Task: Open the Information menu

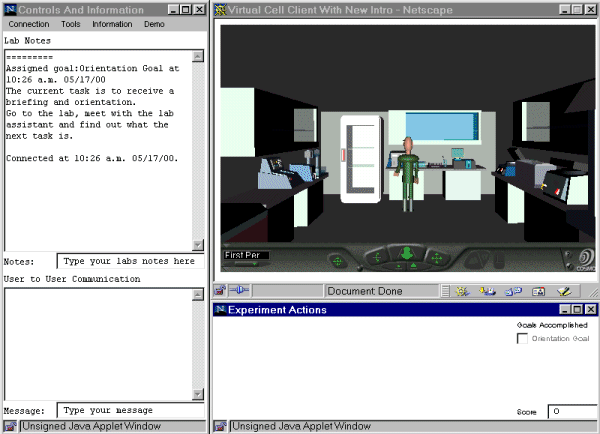Action: [x=112, y=23]
